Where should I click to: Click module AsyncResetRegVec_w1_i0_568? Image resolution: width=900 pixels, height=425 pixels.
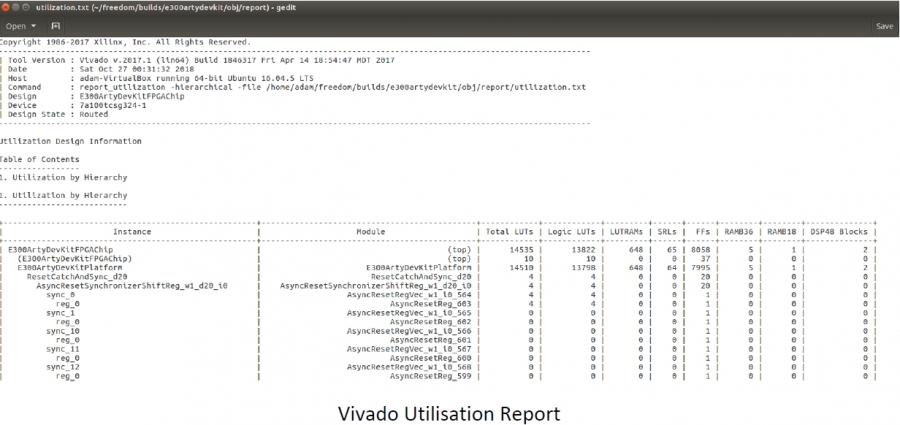pos(409,367)
